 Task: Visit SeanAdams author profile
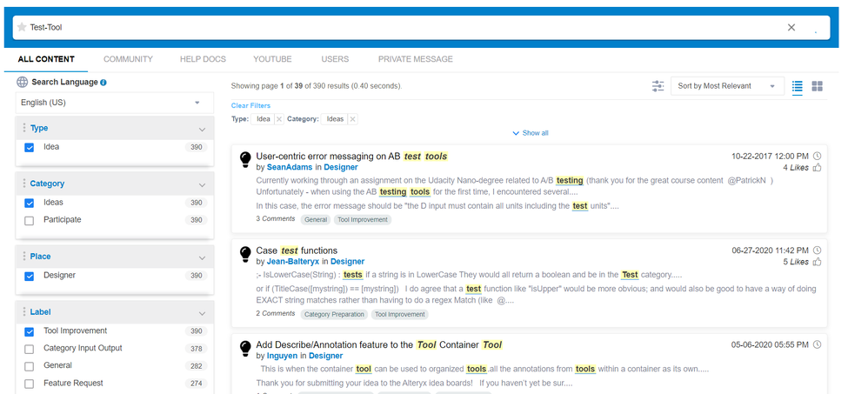coord(290,167)
